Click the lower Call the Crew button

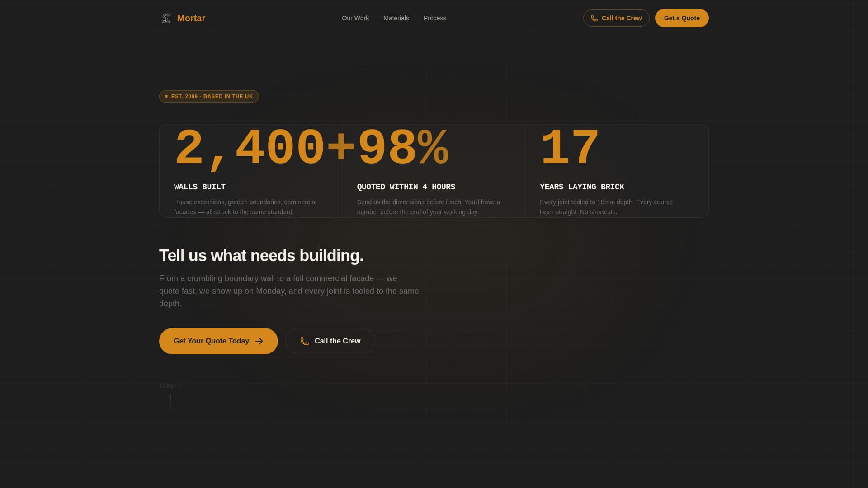[330, 341]
